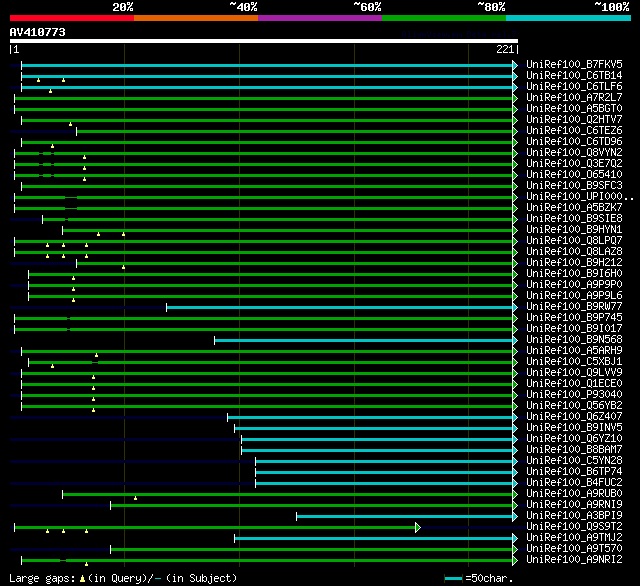Viewport: 640px width, 586px height.
Task: Click the cyan 50char scale bar
Action: point(453,578)
